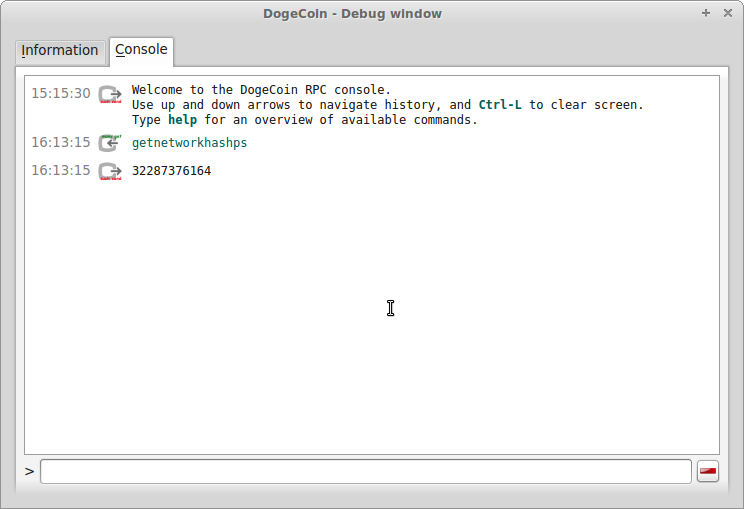This screenshot has height=509, width=744.
Task: Click the 16:13:15 timestamp beside getnetworkhashps
Action: pyautogui.click(x=61, y=142)
